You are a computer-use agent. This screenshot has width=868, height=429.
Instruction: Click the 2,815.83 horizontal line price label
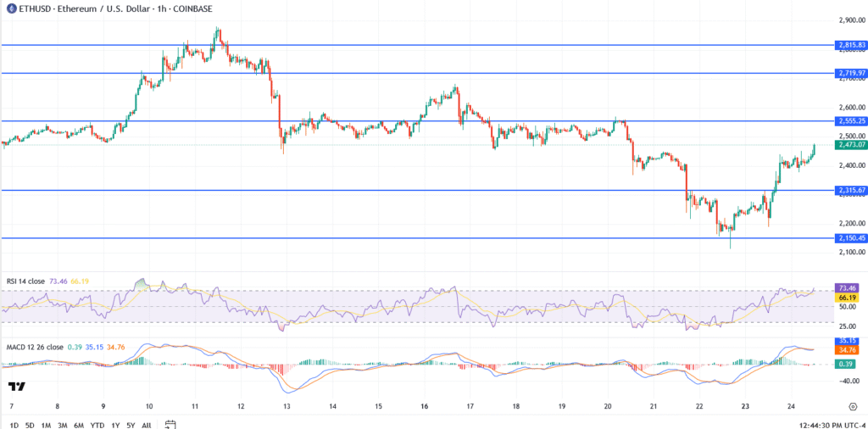coord(850,45)
